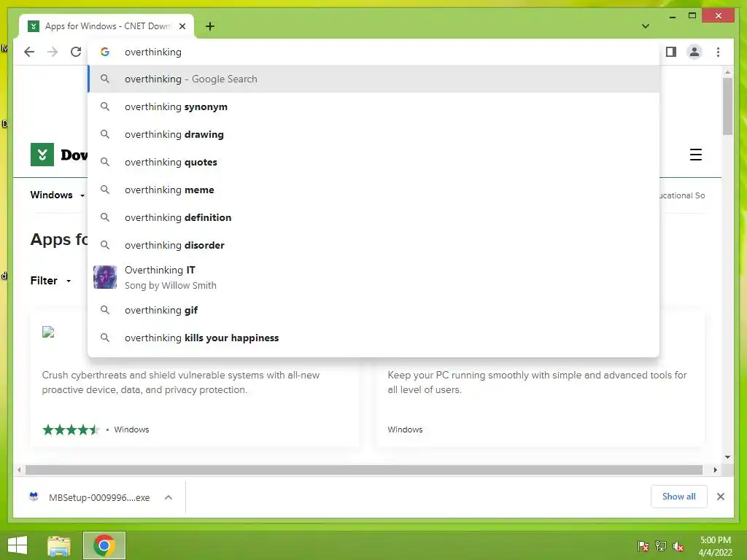Screen dimensions: 747x560
Task: Open the tab search chevron in title bar
Action: tap(646, 26)
